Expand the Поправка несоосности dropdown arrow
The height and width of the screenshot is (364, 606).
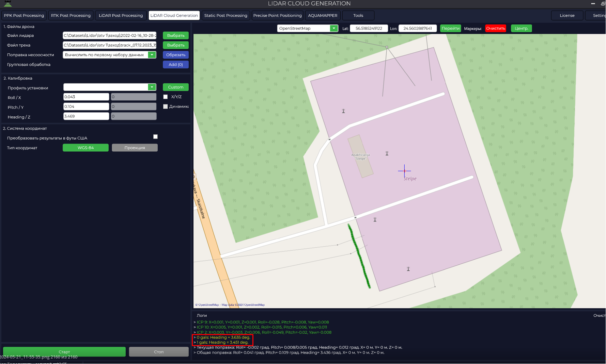[152, 55]
